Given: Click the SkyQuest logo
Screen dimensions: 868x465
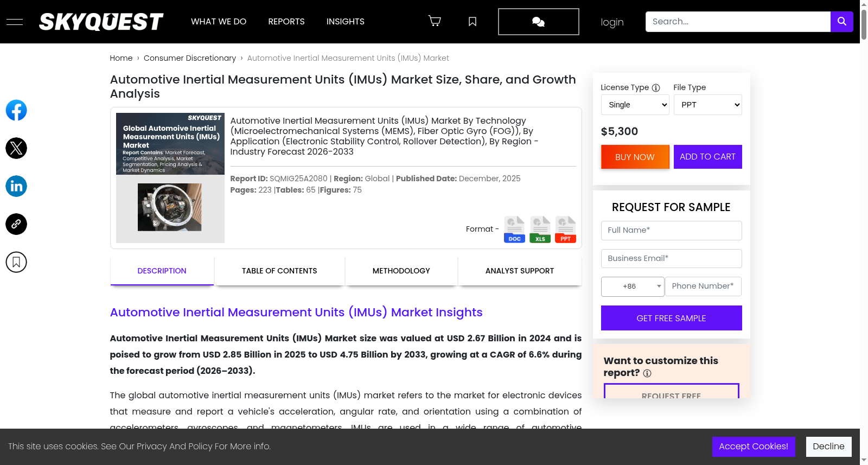Looking at the screenshot, I should [x=101, y=22].
